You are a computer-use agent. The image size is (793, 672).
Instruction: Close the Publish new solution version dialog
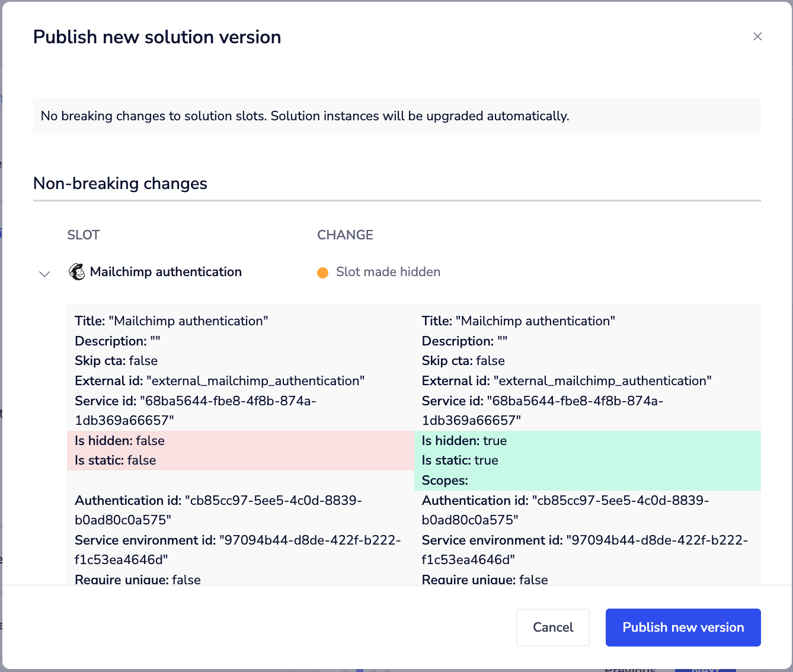pyautogui.click(x=757, y=36)
